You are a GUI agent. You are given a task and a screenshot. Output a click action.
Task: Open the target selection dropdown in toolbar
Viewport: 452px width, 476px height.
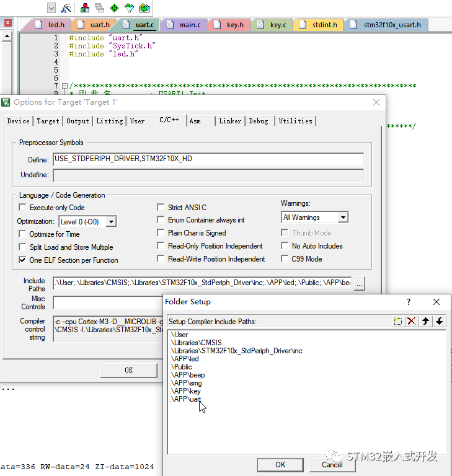pos(51,8)
